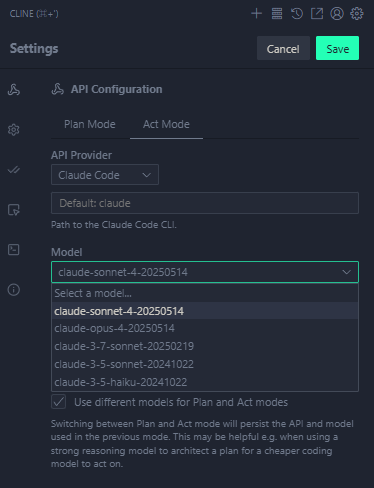The height and width of the screenshot is (488, 374).
Task: Focus the Claude Code CLI path field
Action: tap(205, 203)
